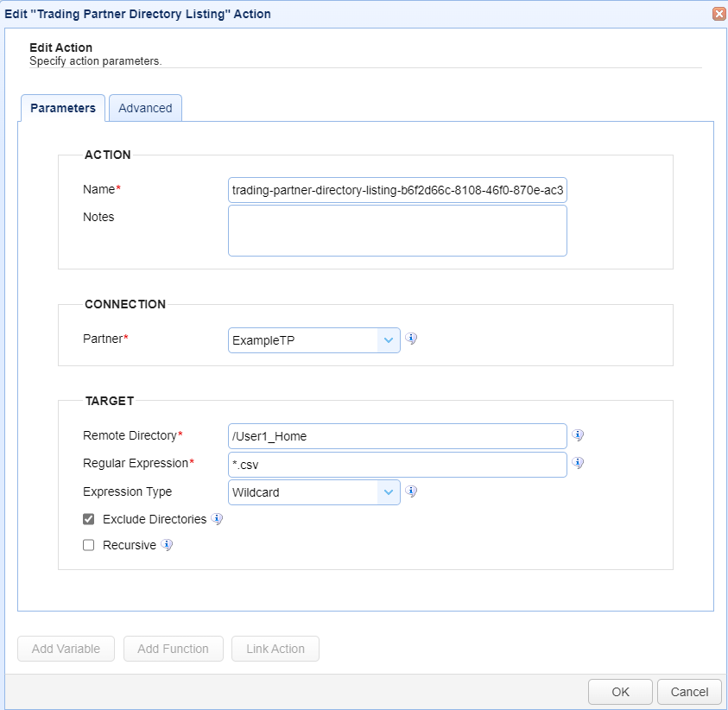This screenshot has height=710, width=728.
Task: Select the ExampleTP partner combo box
Action: pyautogui.click(x=313, y=340)
